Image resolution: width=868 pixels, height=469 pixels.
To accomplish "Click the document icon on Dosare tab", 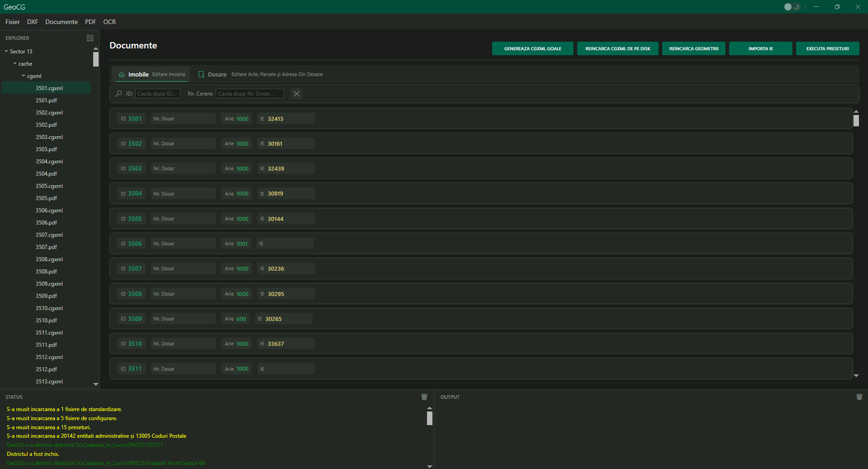I will pos(201,75).
